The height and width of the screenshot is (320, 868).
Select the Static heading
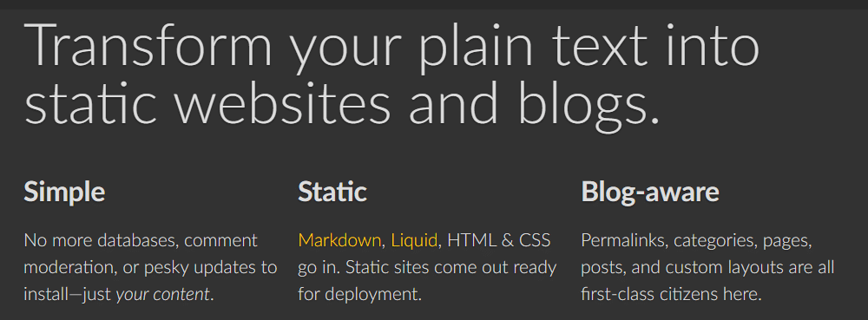tap(332, 192)
